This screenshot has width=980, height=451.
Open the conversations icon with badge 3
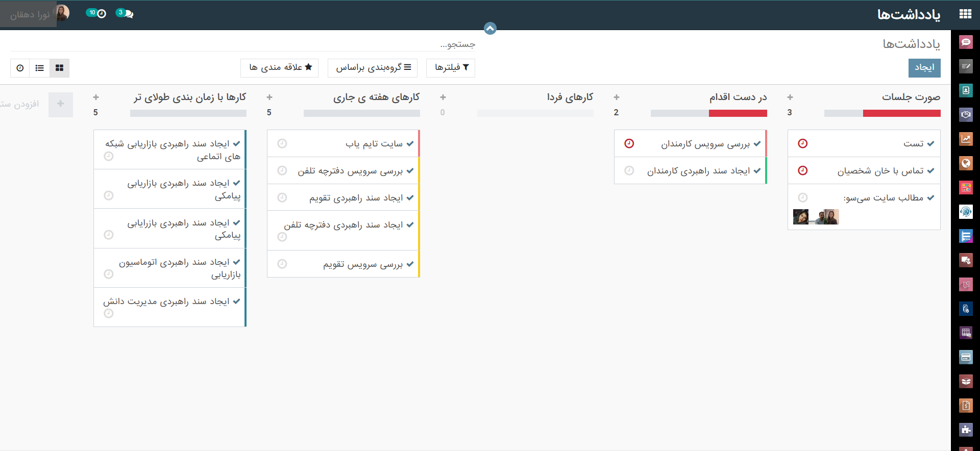pos(125,13)
